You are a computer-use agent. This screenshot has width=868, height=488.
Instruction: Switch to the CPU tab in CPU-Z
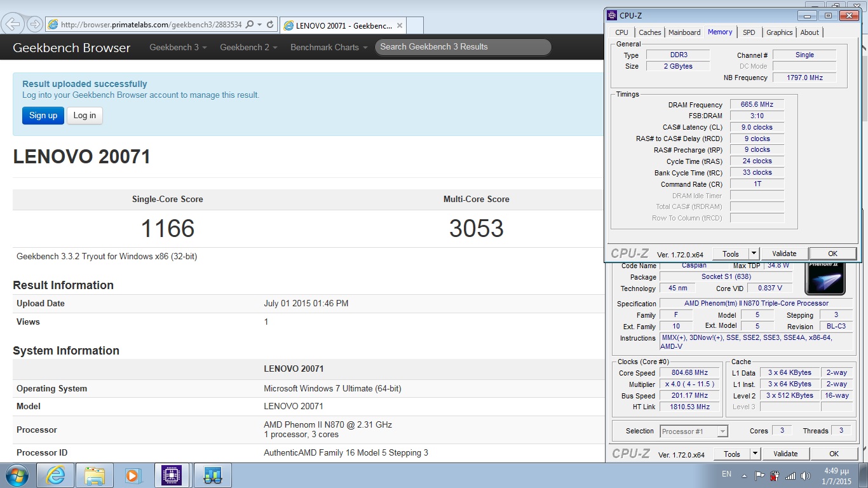pos(621,32)
